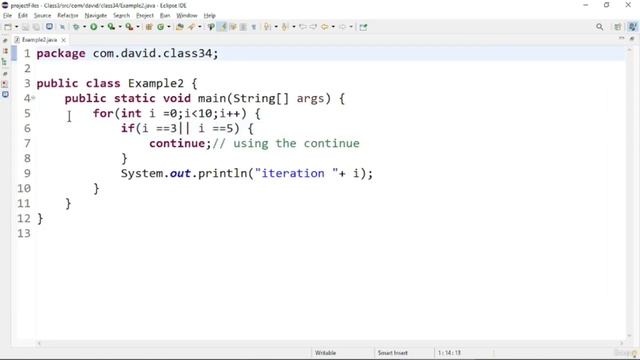Open the File menu
The width and height of the screenshot is (640, 360).
(x=7, y=16)
